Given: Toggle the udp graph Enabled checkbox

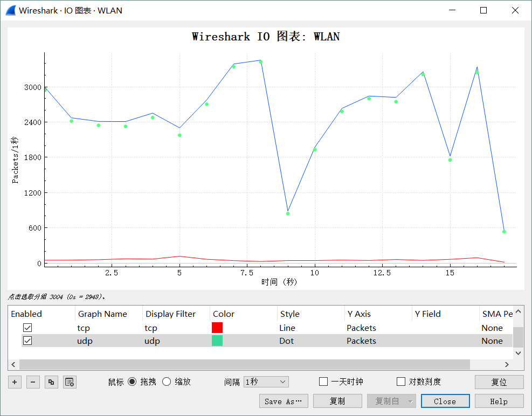Looking at the screenshot, I should pos(27,341).
